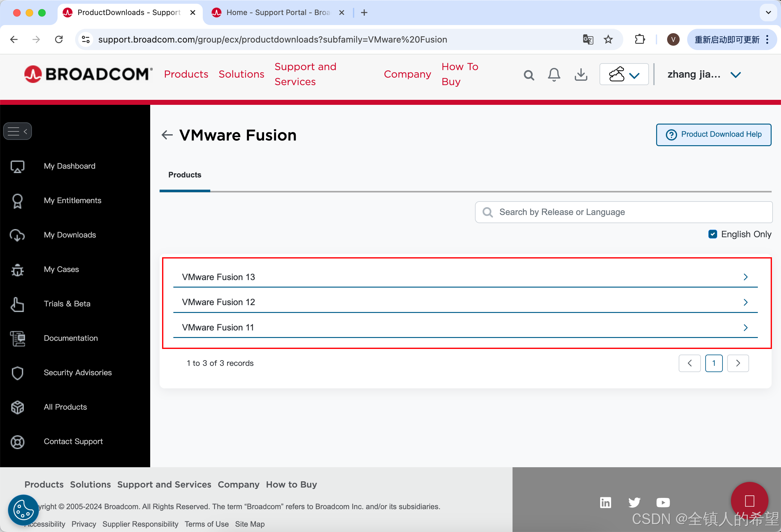The width and height of the screenshot is (781, 532).
Task: Open the Site Map footer link
Action: pyautogui.click(x=250, y=524)
